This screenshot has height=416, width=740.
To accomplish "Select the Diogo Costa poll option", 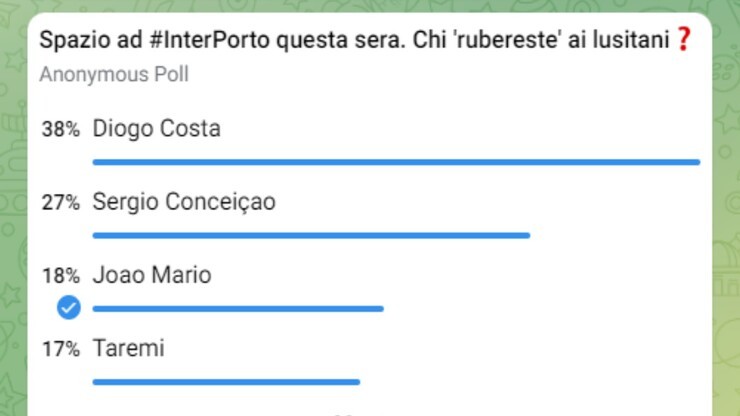I will pyautogui.click(x=156, y=129).
